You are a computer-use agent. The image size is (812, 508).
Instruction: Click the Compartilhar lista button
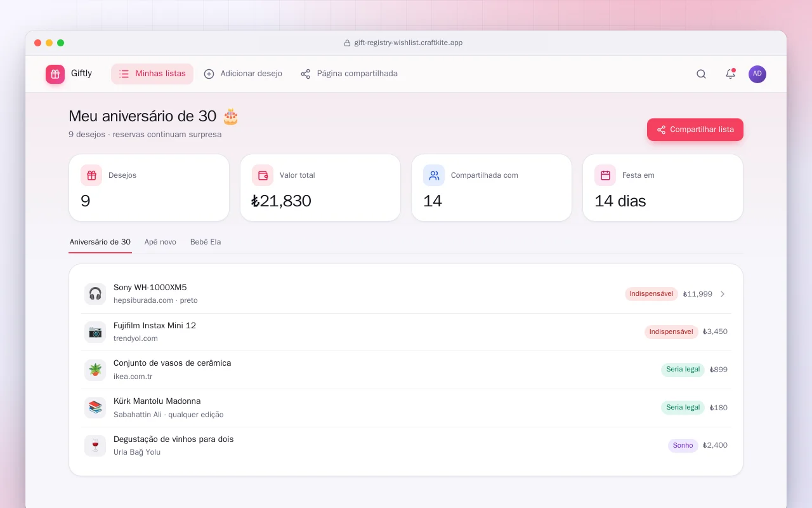[x=695, y=130]
